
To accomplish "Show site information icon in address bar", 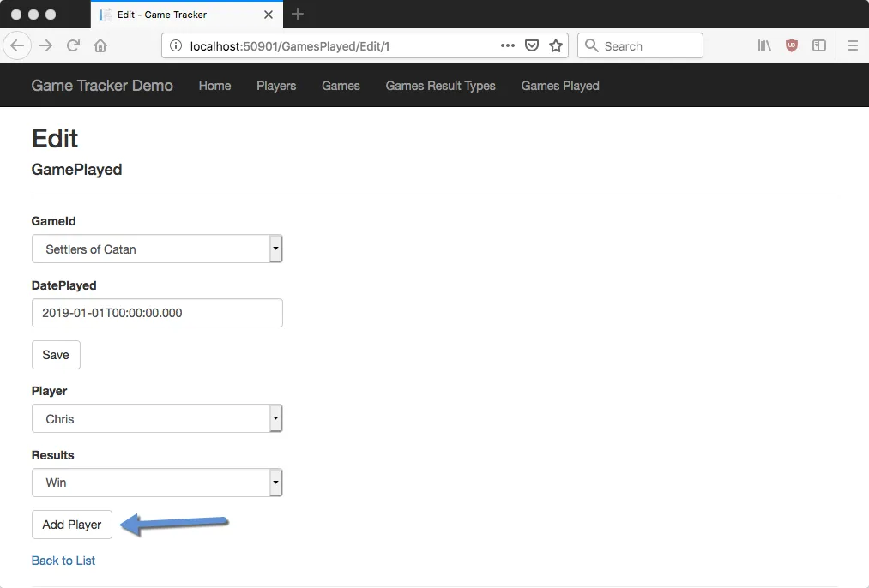I will pos(176,46).
